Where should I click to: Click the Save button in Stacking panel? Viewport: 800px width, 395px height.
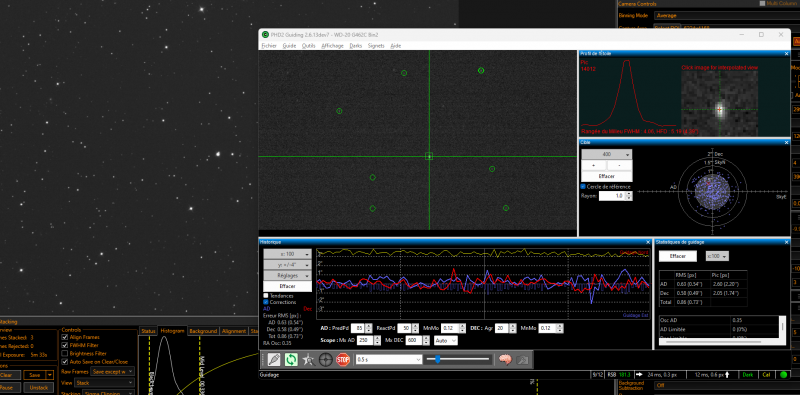point(35,375)
